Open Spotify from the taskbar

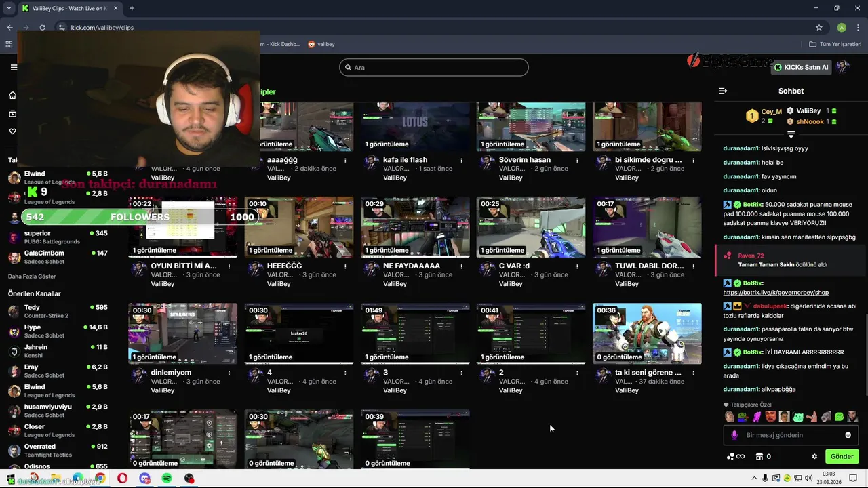tap(167, 479)
